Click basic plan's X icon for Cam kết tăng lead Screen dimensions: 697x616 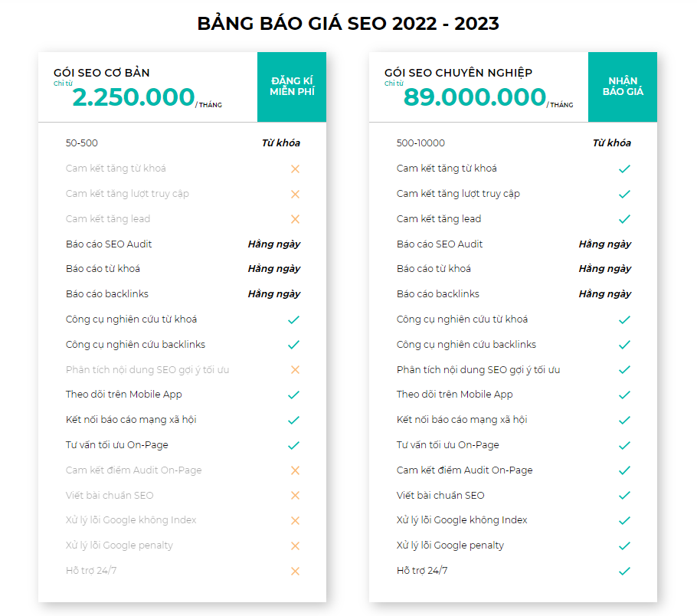(x=295, y=219)
